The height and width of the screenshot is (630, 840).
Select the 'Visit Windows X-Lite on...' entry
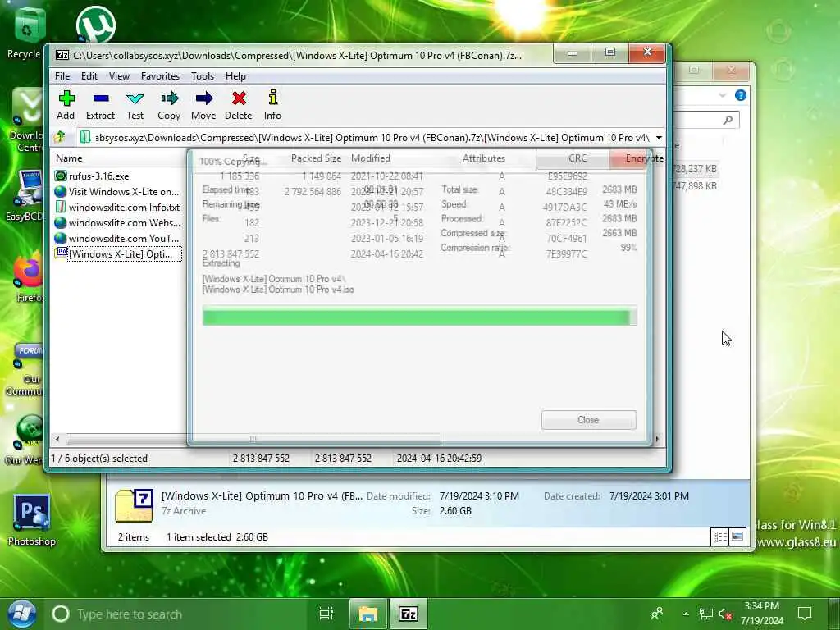(124, 192)
